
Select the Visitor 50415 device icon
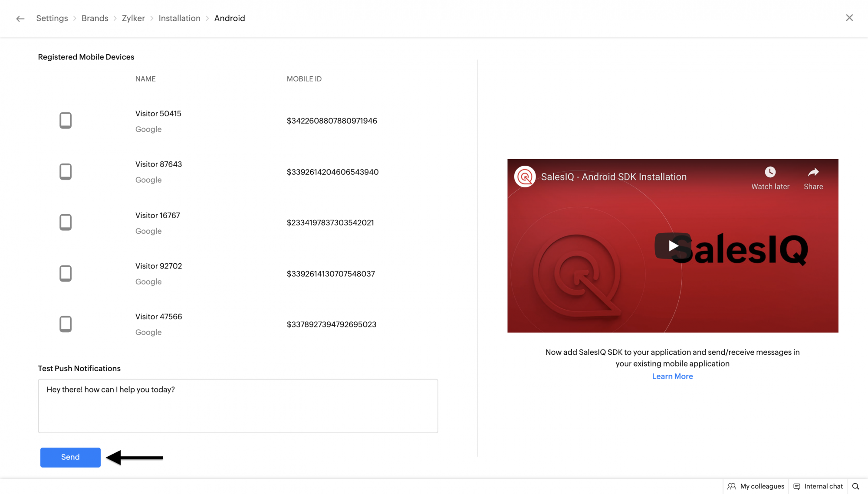pos(66,121)
